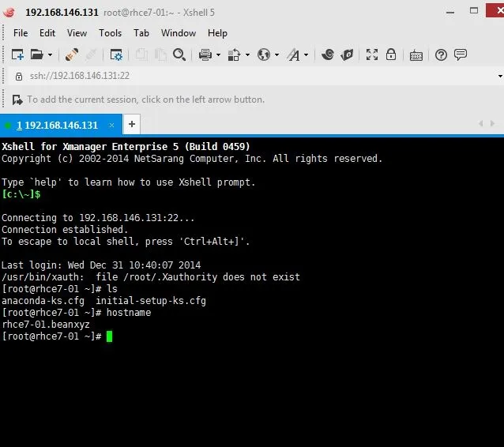Screen dimensions: 504x447
Task: Click 'anaconda-ks.cfg' in terminal output
Action: tap(43, 301)
